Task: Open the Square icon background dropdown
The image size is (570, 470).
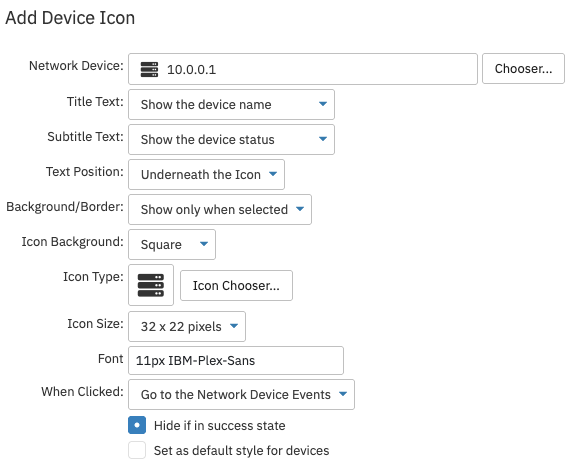Action: [172, 244]
